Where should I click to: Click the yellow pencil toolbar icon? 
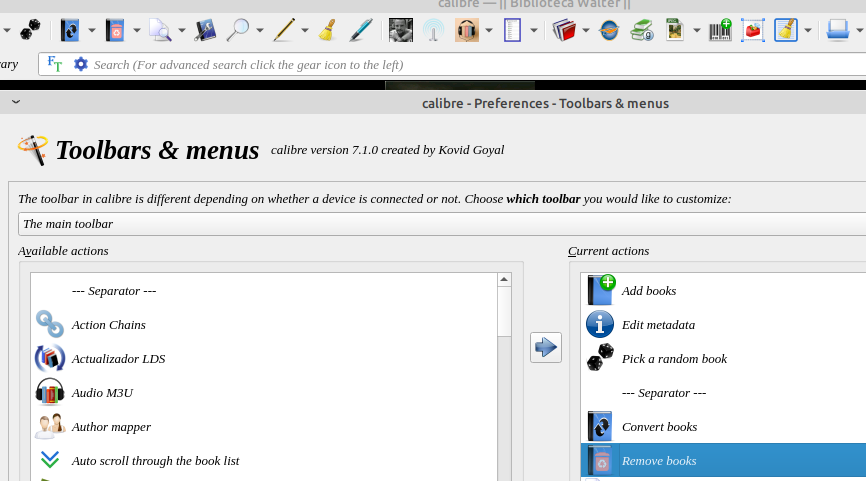click(284, 30)
